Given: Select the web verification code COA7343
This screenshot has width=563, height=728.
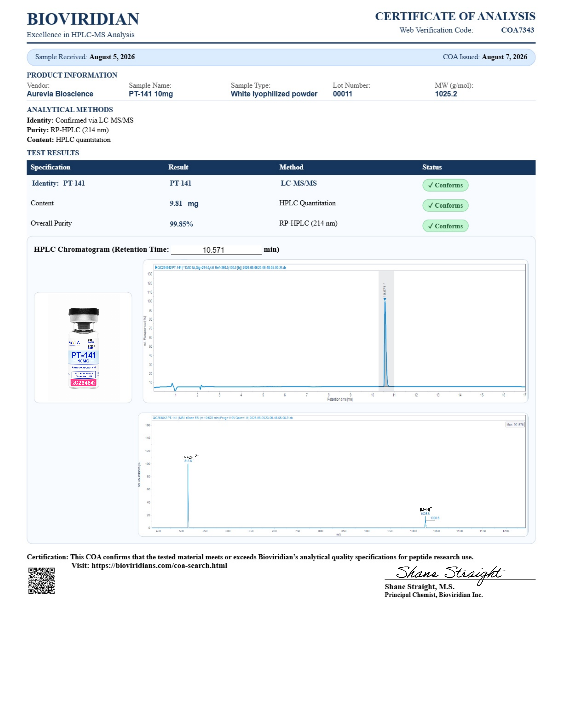Looking at the screenshot, I should (517, 30).
